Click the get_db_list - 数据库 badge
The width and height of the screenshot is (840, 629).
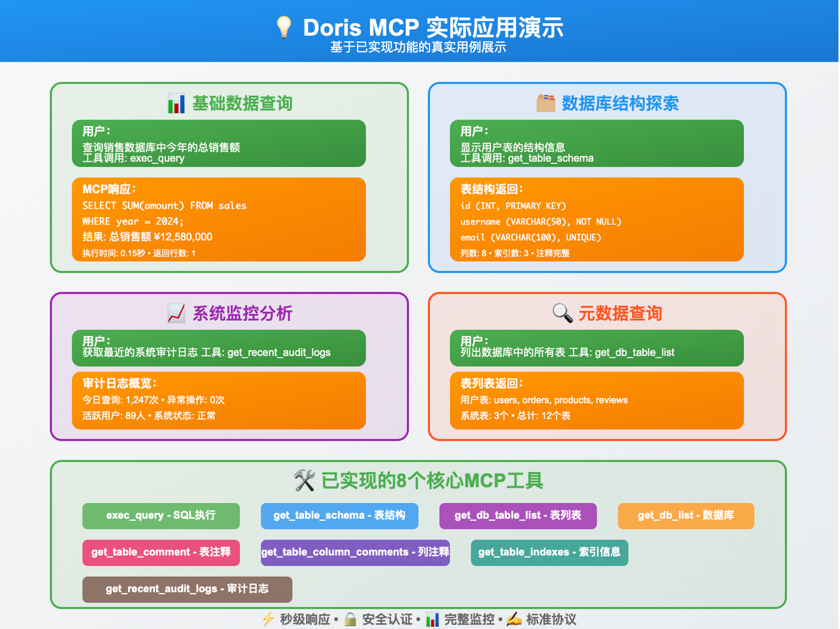click(x=686, y=516)
